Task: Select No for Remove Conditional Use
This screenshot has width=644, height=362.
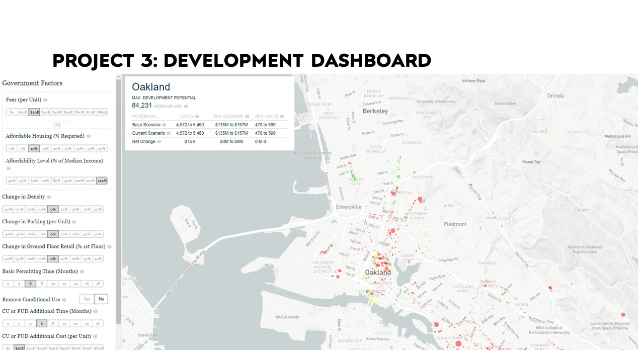Action: [101, 299]
